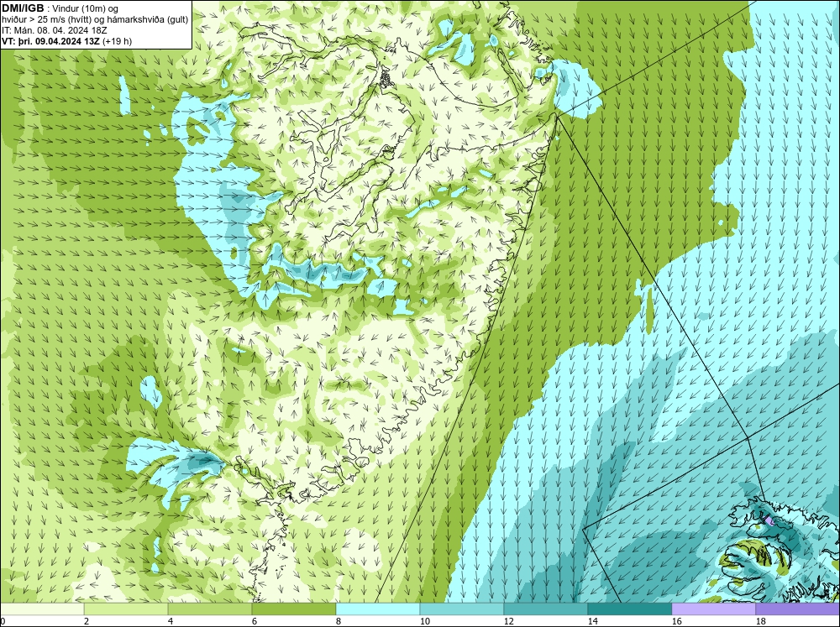The width and height of the screenshot is (840, 627).
Task: Click the legend scale label '2'
Action: point(87,621)
